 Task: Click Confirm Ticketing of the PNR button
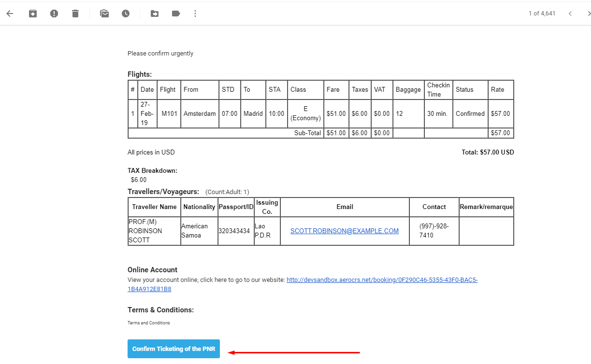[x=173, y=349]
